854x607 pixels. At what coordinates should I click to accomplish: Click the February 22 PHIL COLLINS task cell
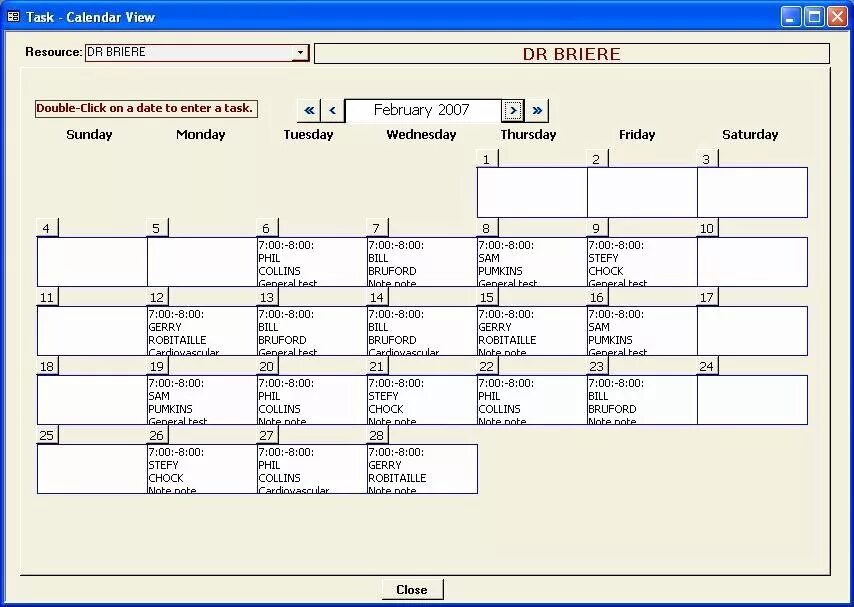tap(532, 400)
